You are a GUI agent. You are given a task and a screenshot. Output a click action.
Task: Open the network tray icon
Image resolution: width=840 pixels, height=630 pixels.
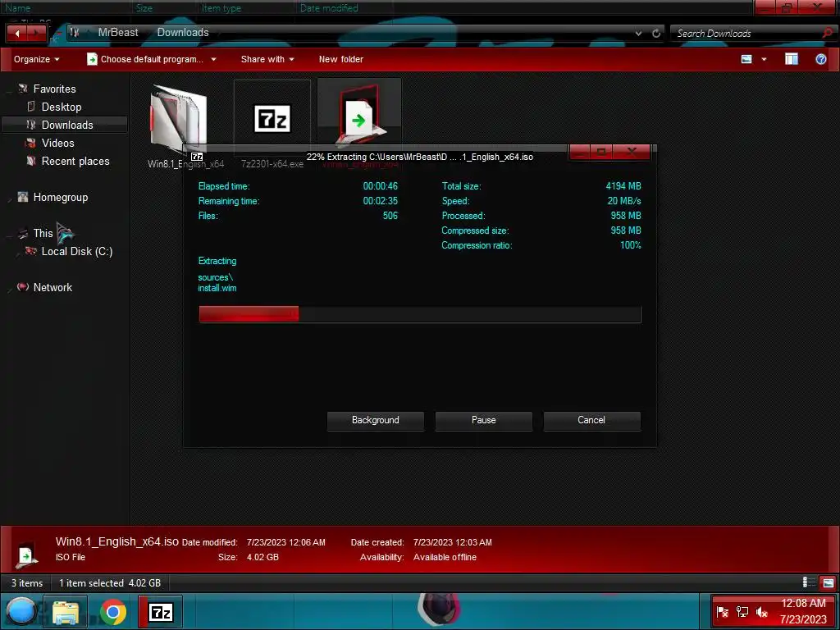(x=742, y=612)
